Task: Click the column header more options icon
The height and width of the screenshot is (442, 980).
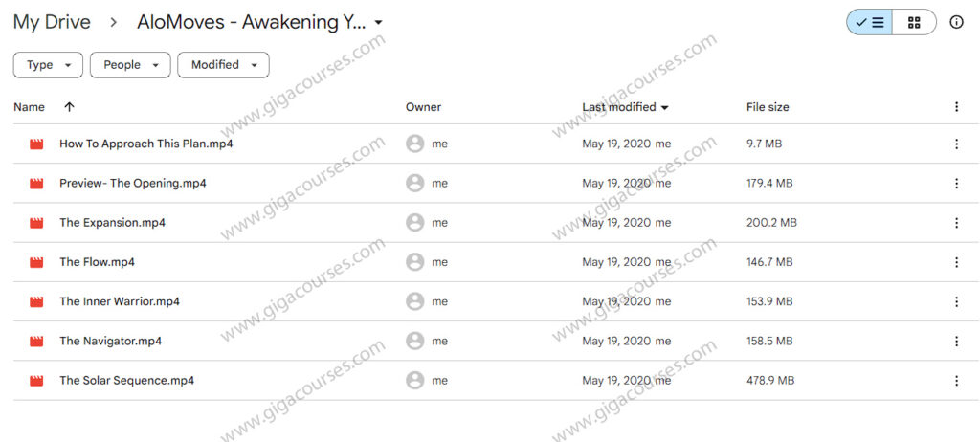Action: (956, 107)
